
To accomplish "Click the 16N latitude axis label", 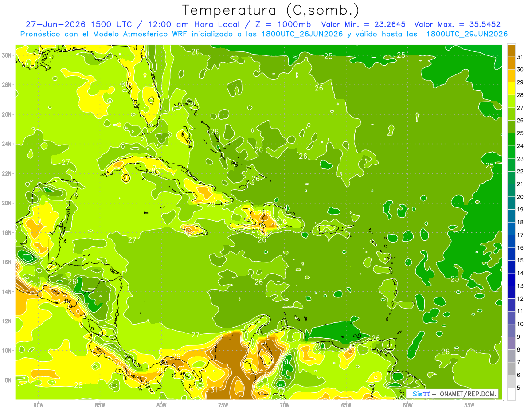I will 7,262.
